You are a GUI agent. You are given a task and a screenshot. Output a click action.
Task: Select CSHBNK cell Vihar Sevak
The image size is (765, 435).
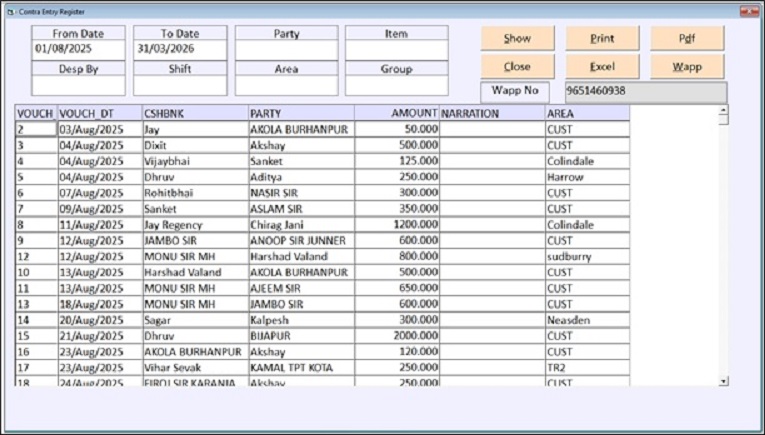click(195, 368)
